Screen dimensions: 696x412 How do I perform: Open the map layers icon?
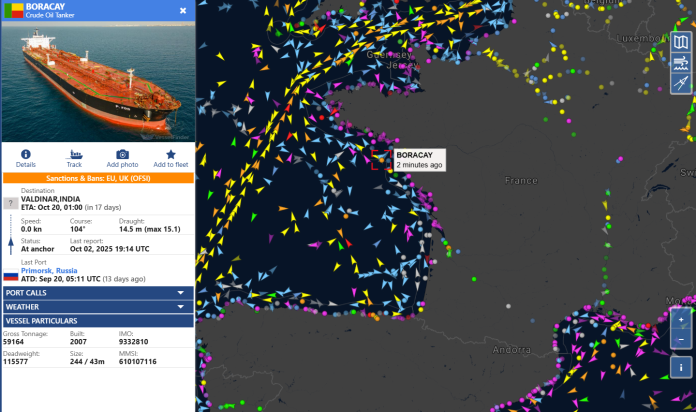pyautogui.click(x=681, y=42)
